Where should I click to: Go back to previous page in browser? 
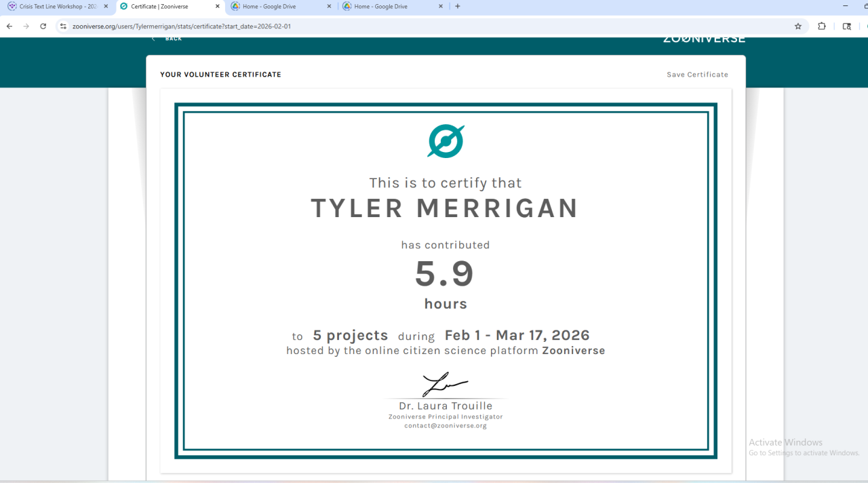(x=9, y=26)
